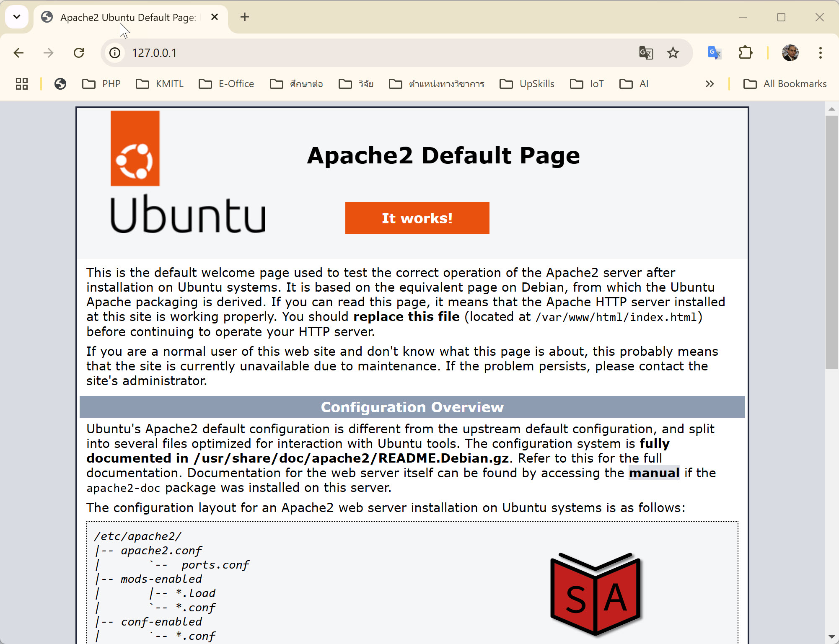The height and width of the screenshot is (644, 839).
Task: Click the bold 'replace this file' text
Action: pyautogui.click(x=407, y=317)
